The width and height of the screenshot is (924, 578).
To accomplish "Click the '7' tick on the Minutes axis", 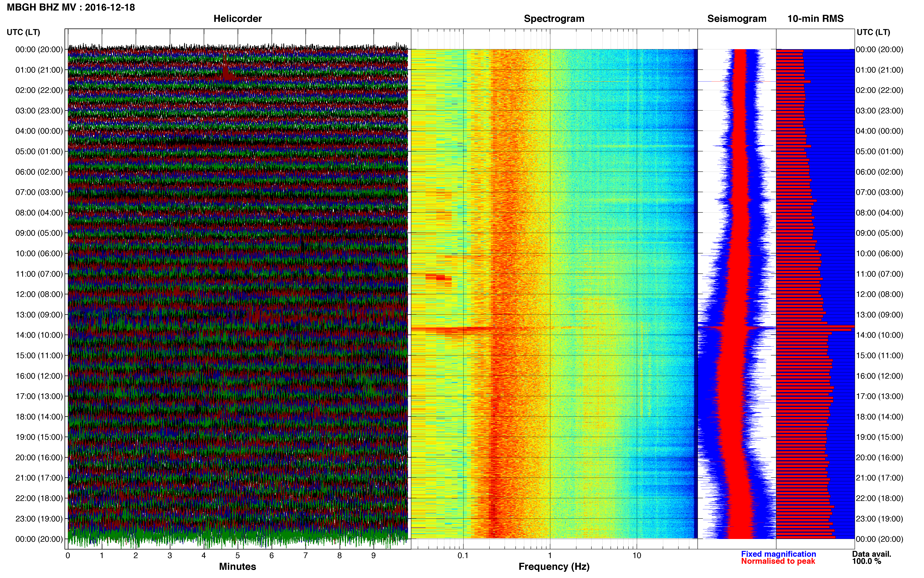I will (306, 556).
